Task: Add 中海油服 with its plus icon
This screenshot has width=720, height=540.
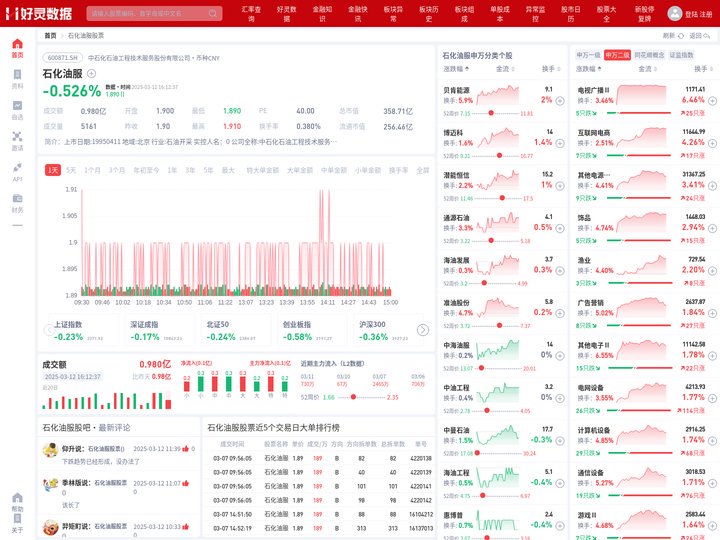Action: coord(560,356)
